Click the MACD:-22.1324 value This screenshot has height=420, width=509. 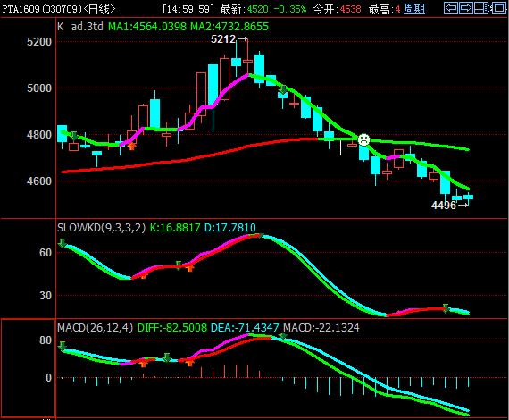tap(321, 327)
